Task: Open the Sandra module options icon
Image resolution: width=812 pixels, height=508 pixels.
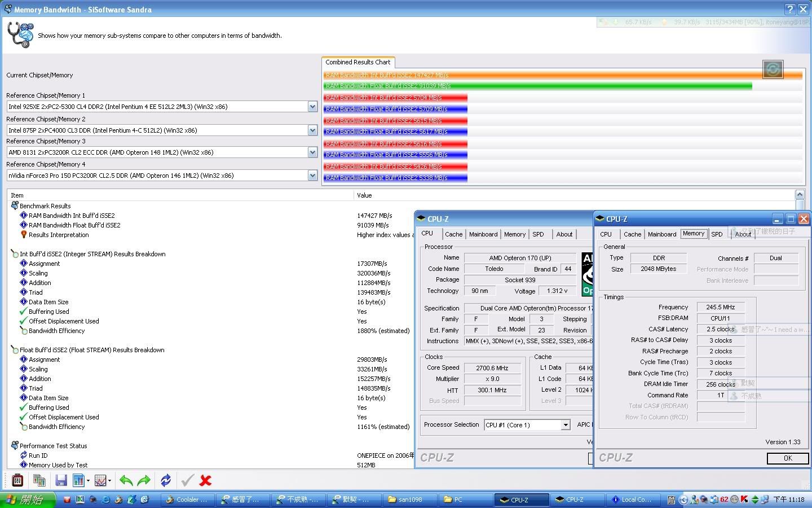Action: point(17,480)
